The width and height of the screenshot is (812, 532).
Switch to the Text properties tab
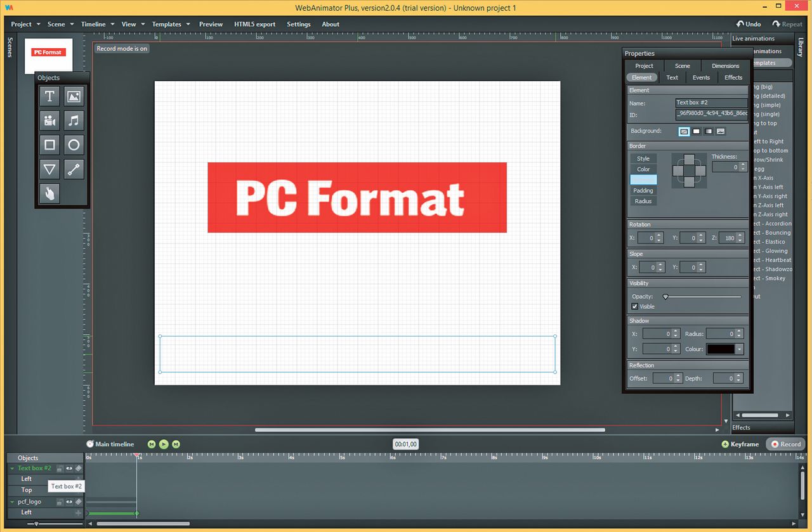[x=672, y=77]
